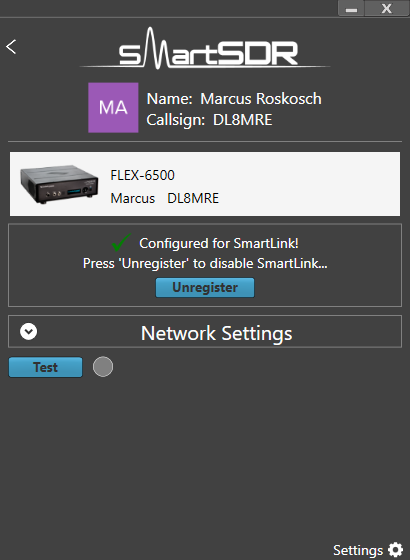The height and width of the screenshot is (560, 410).
Task: Expand Network Settings with chevron icon
Action: pos(29,331)
